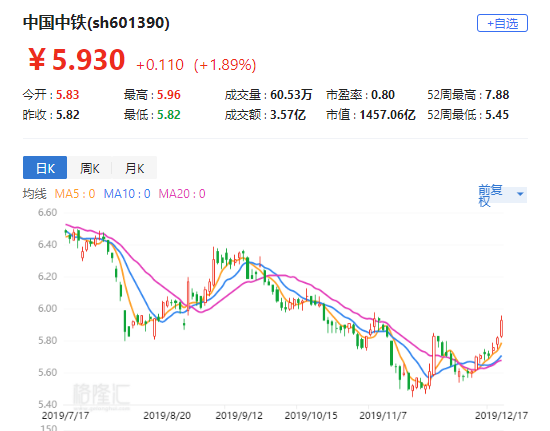Click the MA10 : 0 indicator label
This screenshot has height=431, width=550.
127,194
